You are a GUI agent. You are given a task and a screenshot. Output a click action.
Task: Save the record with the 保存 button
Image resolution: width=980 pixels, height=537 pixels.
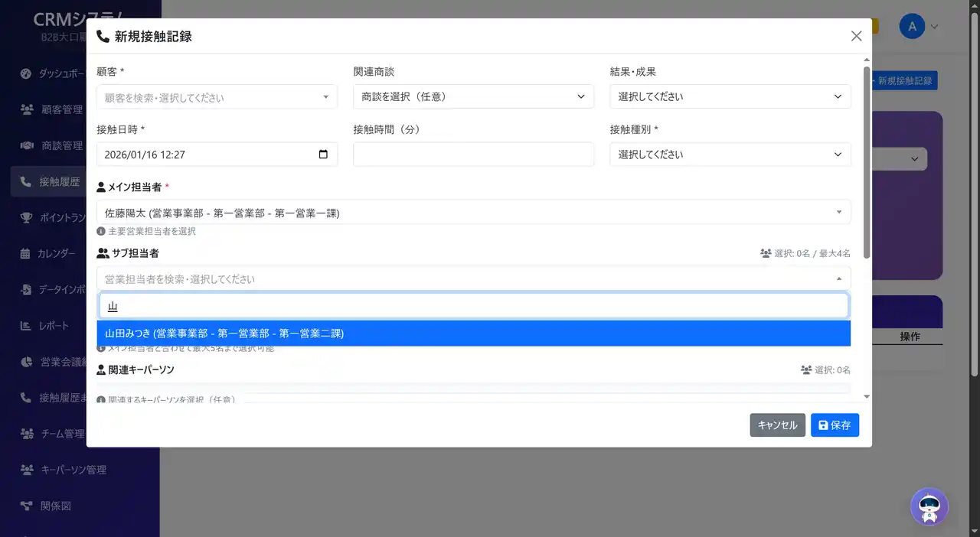835,425
